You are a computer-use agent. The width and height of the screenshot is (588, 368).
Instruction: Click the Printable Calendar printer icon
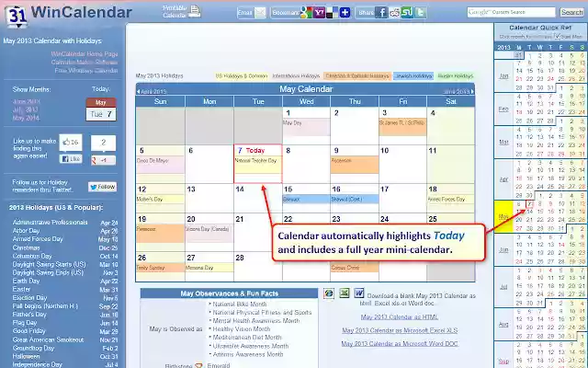(x=195, y=11)
